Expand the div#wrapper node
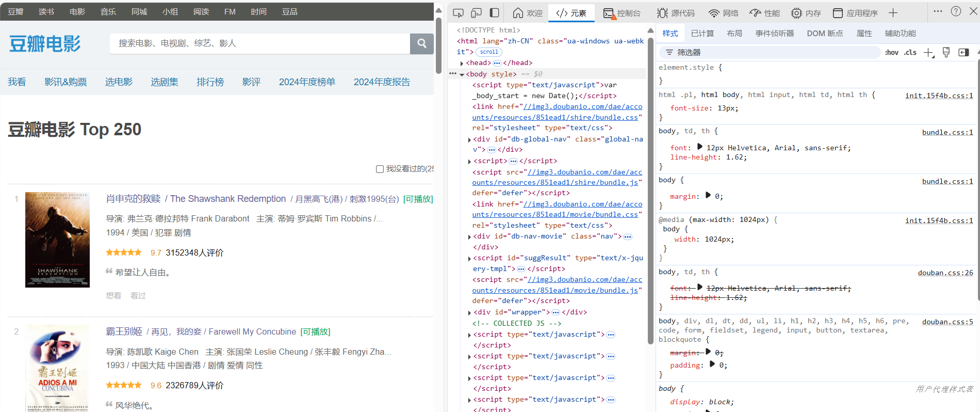The image size is (980, 412). coord(469,312)
